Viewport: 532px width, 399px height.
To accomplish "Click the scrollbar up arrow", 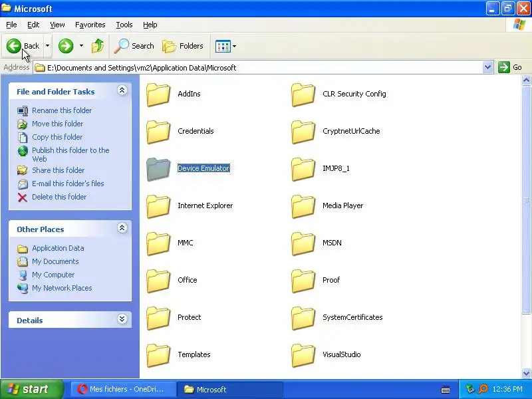I will coord(526,80).
